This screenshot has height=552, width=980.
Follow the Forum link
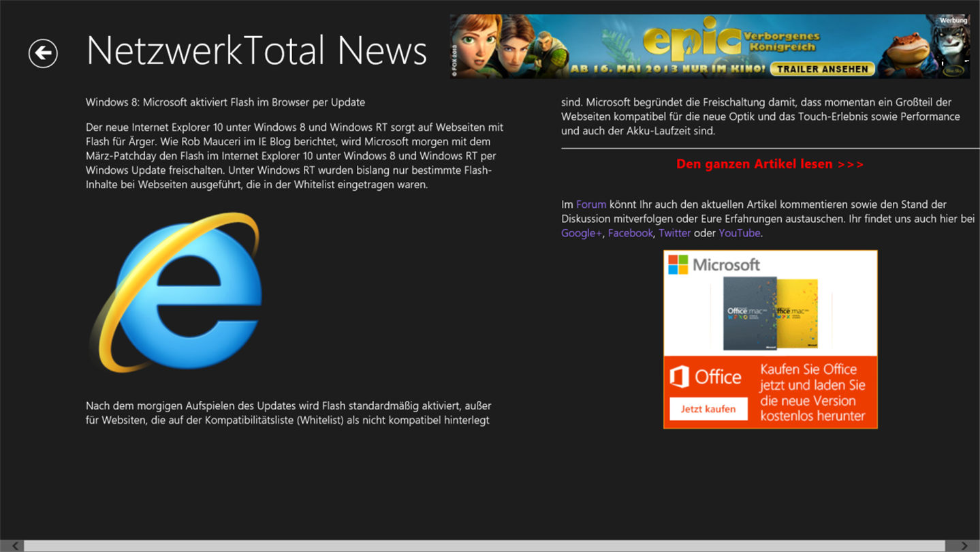(591, 204)
